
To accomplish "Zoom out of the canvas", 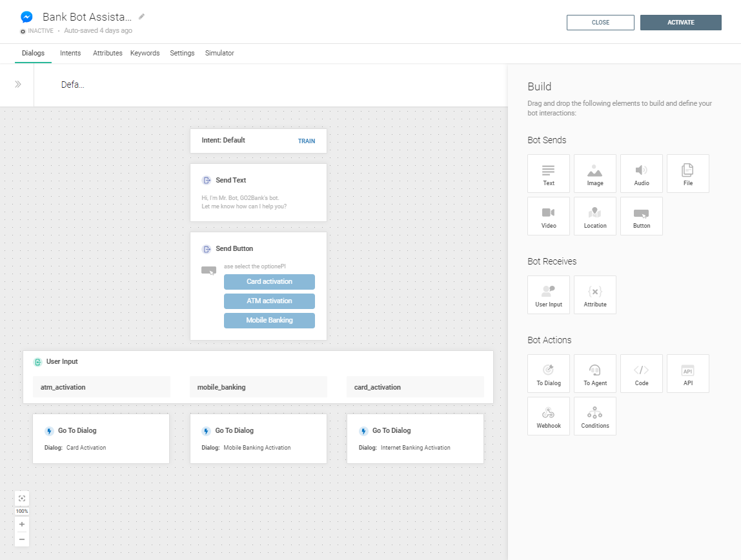I will click(x=22, y=539).
